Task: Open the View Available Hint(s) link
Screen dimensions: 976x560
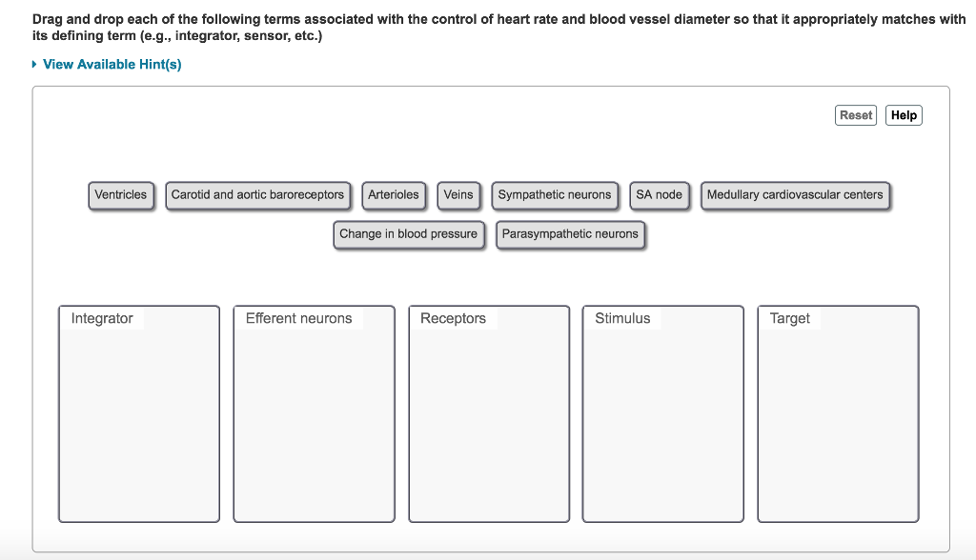Action: [x=112, y=65]
